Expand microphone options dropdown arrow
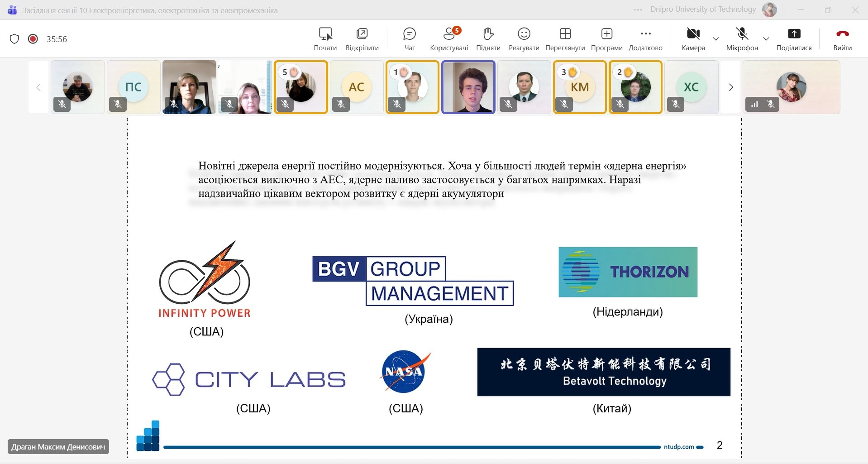This screenshot has width=868, height=464. point(766,39)
